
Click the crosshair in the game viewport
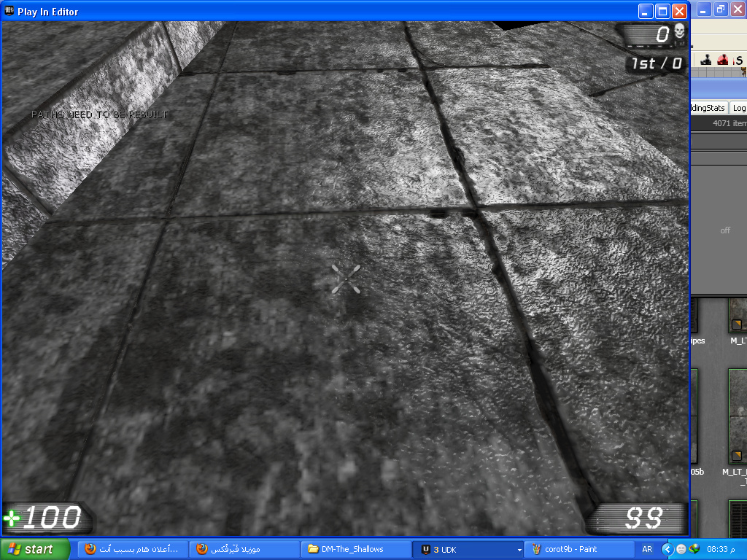[x=346, y=279]
